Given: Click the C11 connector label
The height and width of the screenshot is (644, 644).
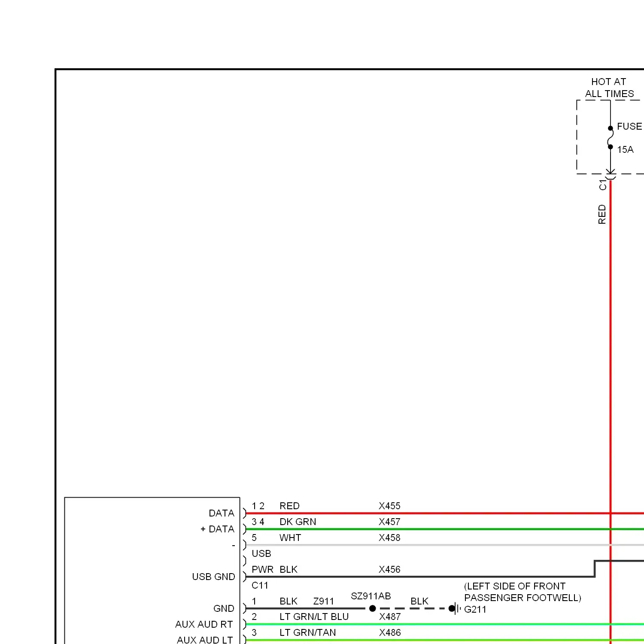Looking at the screenshot, I should 260,585.
